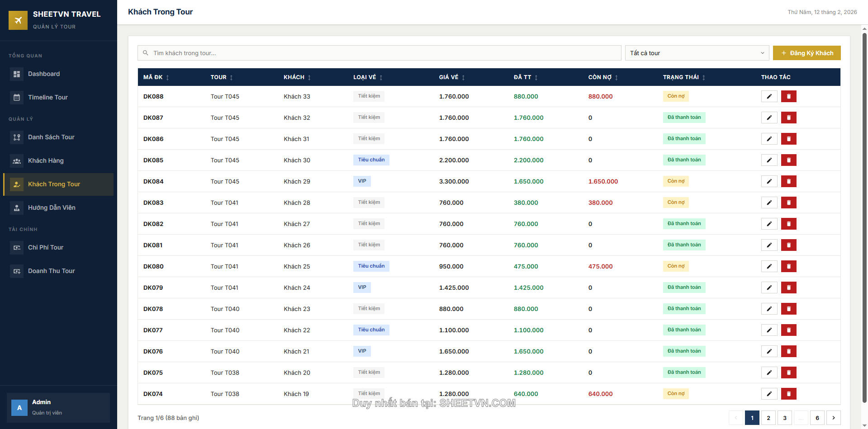Go to page 2 of results
This screenshot has width=868, height=429.
pyautogui.click(x=768, y=418)
